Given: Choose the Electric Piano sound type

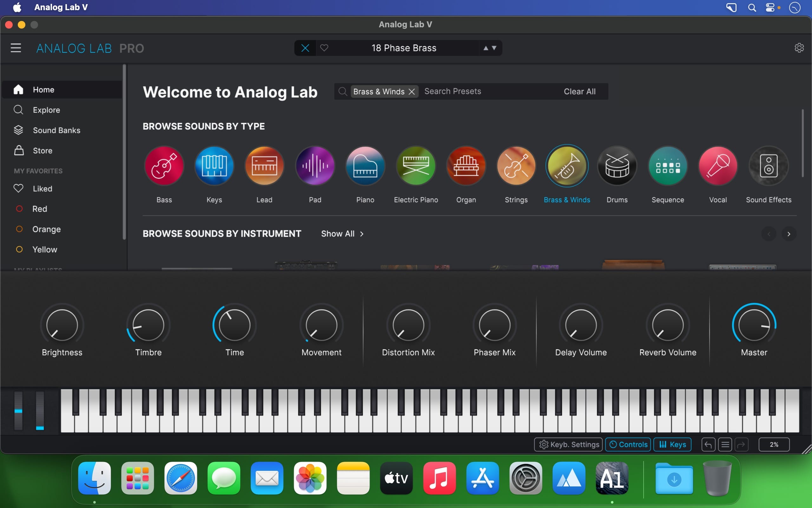Looking at the screenshot, I should (416, 166).
